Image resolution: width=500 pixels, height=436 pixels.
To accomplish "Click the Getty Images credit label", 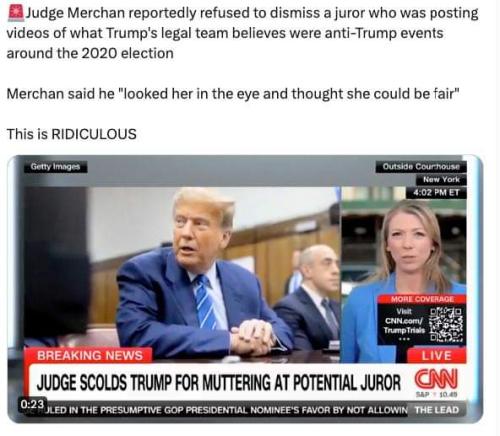I will 55,166.
